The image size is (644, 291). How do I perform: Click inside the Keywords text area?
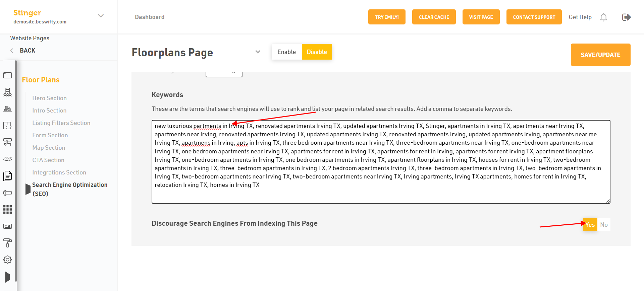pos(381,162)
